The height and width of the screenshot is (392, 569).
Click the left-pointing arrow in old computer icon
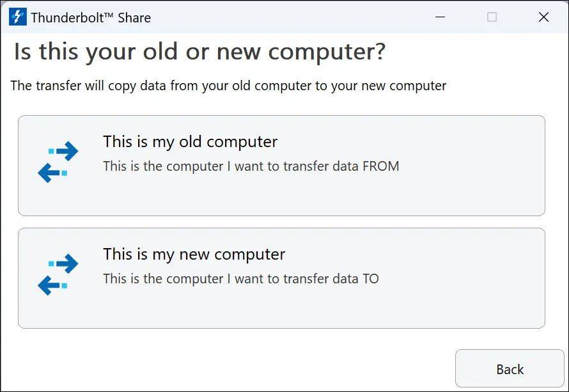(x=49, y=173)
